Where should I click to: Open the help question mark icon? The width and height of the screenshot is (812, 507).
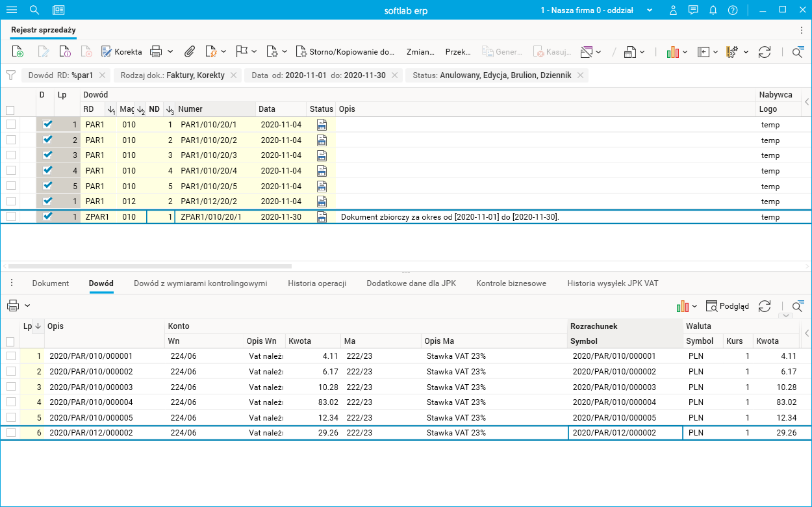[x=733, y=10]
